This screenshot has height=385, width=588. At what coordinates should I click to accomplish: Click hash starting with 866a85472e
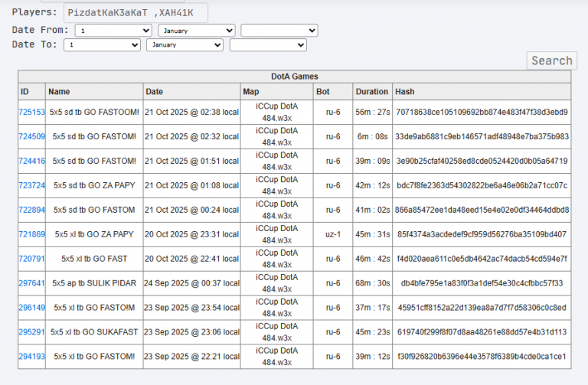482,210
